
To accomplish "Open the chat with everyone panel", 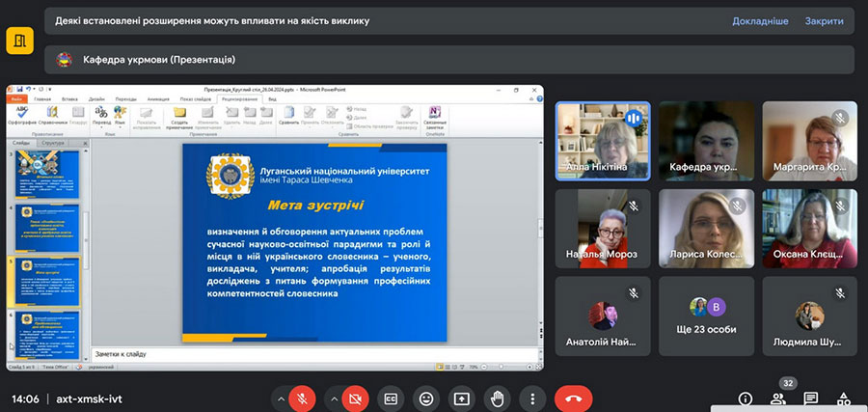I will pos(811,398).
